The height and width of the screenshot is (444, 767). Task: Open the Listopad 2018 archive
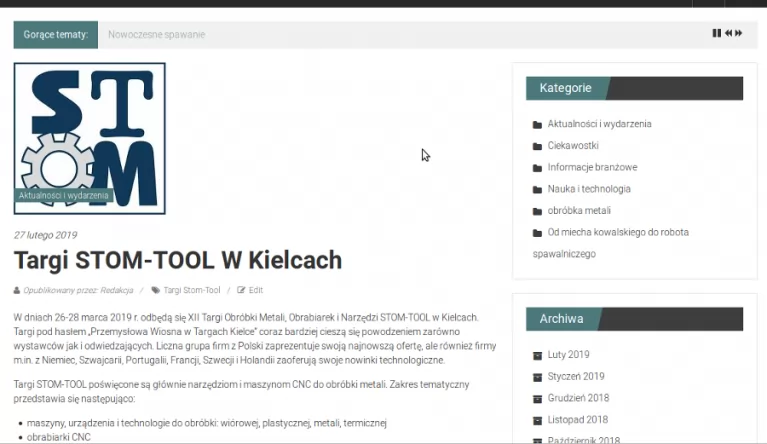[578, 420]
